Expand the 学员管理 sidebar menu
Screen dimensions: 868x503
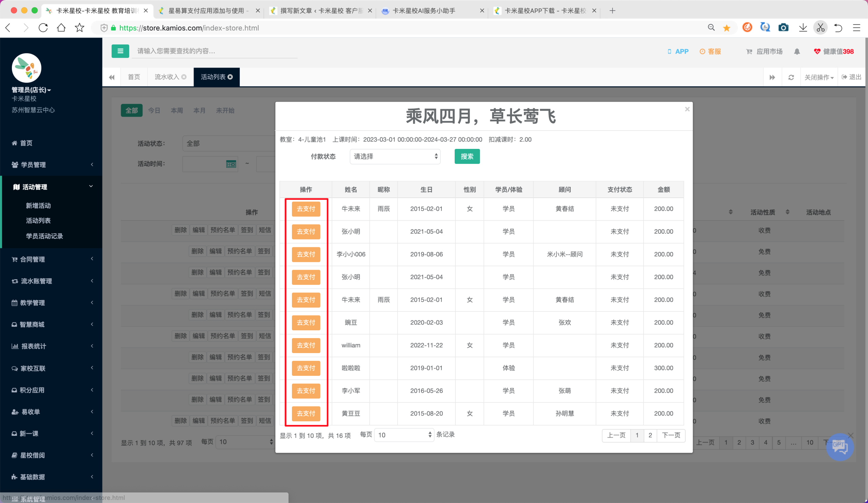[51, 165]
